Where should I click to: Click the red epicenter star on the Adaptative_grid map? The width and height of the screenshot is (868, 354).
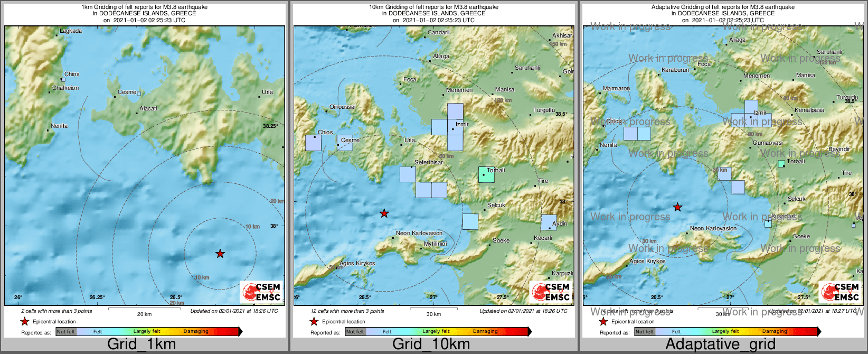tap(677, 207)
